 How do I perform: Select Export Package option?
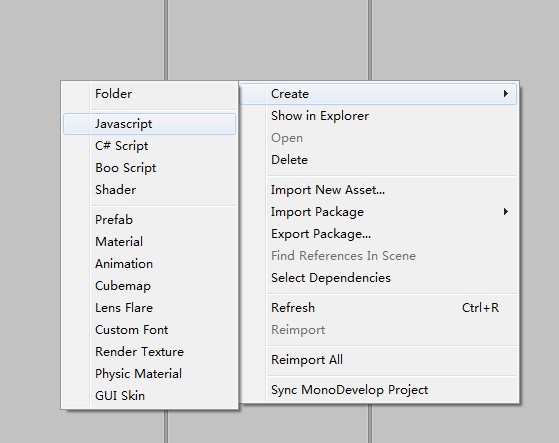[x=379, y=234]
